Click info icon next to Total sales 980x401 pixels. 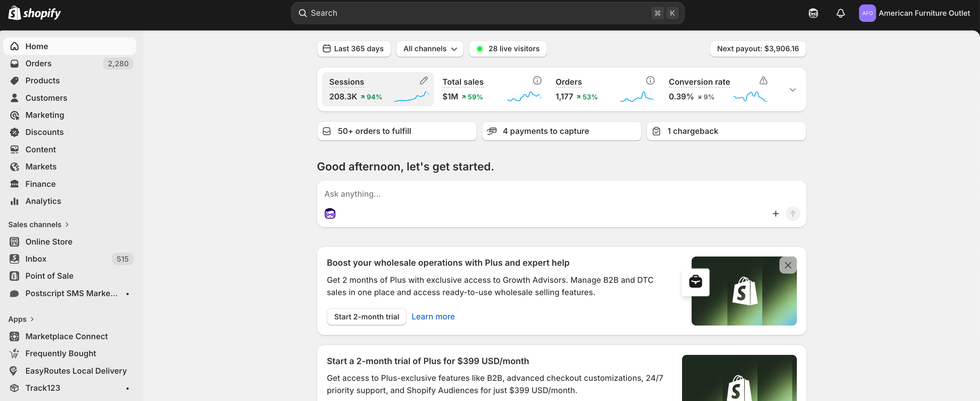537,80
